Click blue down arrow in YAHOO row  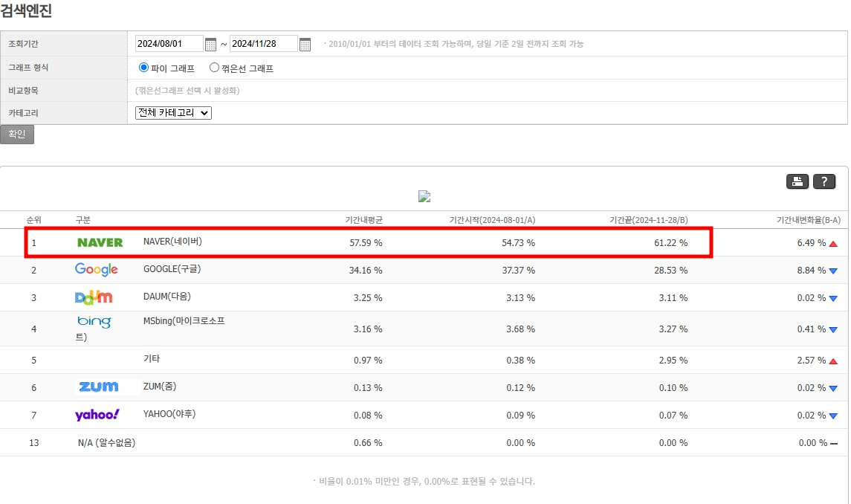tap(833, 416)
